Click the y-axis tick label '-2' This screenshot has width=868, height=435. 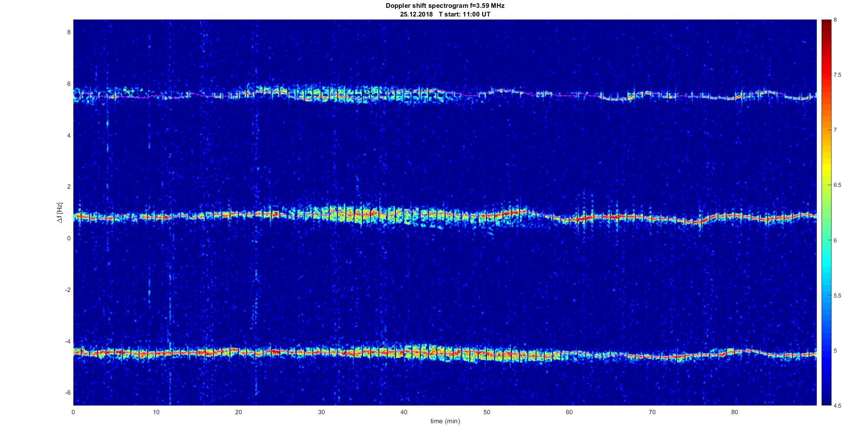point(68,290)
